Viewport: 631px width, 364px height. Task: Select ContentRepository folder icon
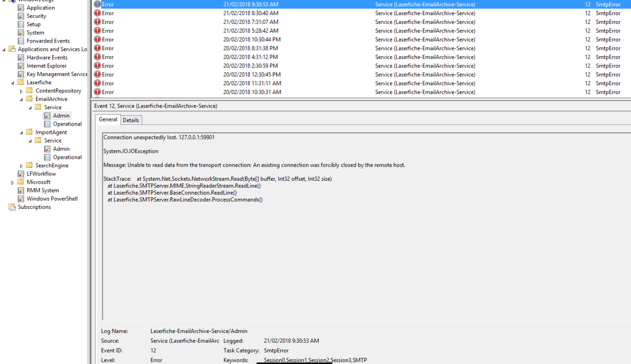[29, 91]
